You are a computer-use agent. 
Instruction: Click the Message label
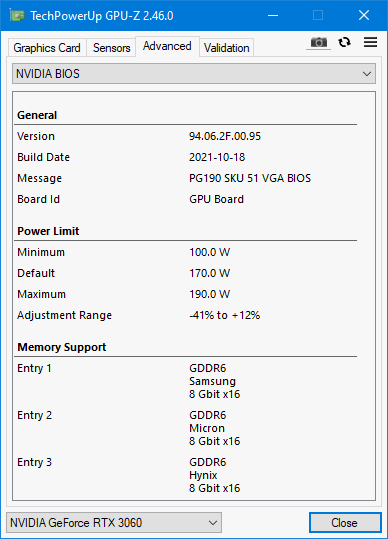40,178
